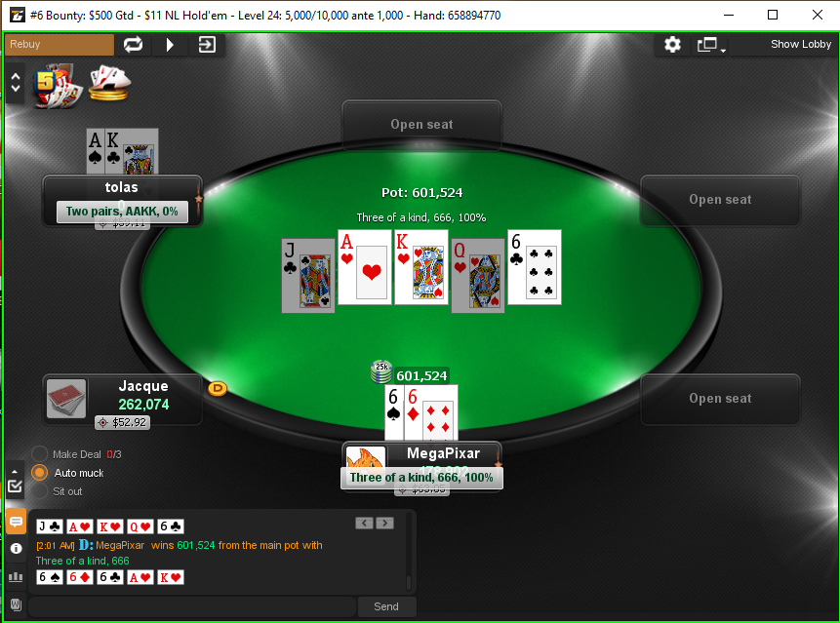840x623 pixels.
Task: Click Show Lobby
Action: (800, 45)
